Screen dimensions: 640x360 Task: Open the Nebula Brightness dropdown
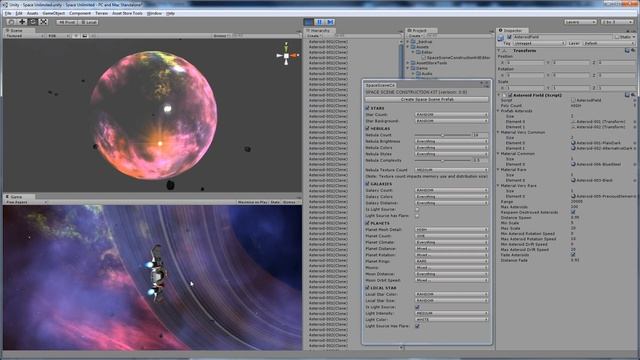click(451, 141)
